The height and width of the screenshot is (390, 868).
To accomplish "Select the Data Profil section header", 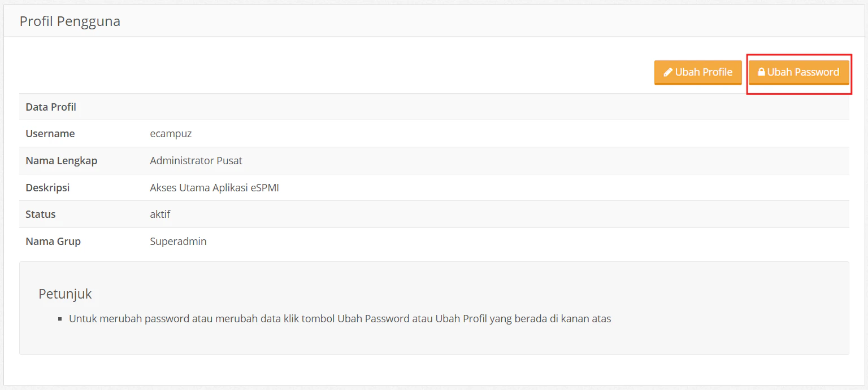I will (51, 107).
